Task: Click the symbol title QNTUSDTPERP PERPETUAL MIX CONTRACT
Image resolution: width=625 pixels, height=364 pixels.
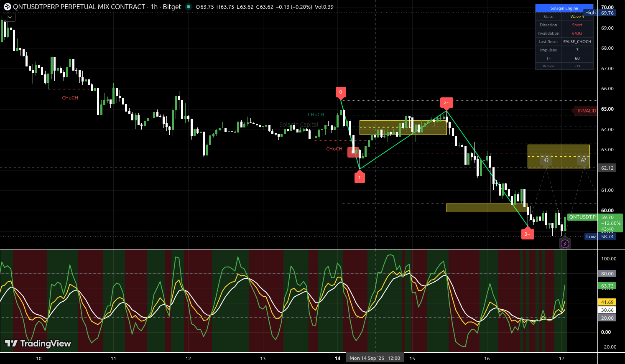Action: coord(79,7)
